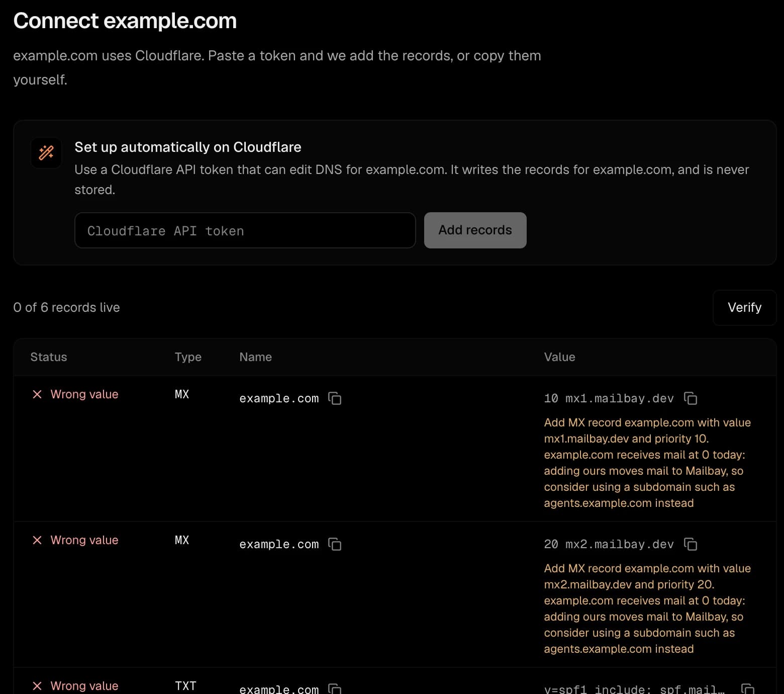Click the 20 mx2.mailbay.dev value text
The image size is (784, 694).
(609, 544)
